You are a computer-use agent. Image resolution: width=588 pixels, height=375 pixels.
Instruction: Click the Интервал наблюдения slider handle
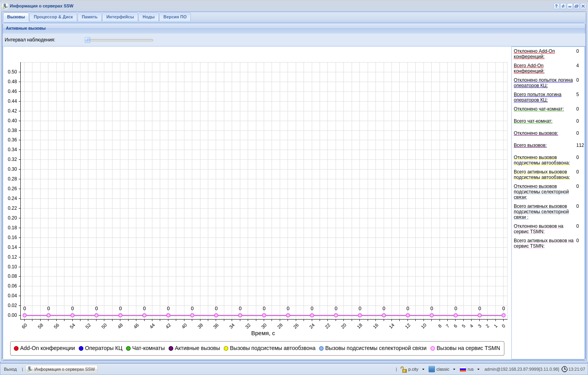(88, 40)
